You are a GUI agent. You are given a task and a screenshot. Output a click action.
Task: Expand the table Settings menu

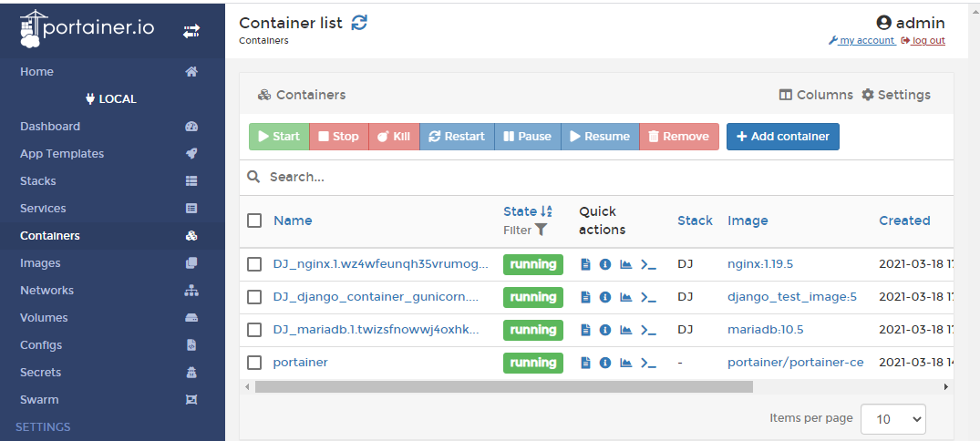coord(896,95)
